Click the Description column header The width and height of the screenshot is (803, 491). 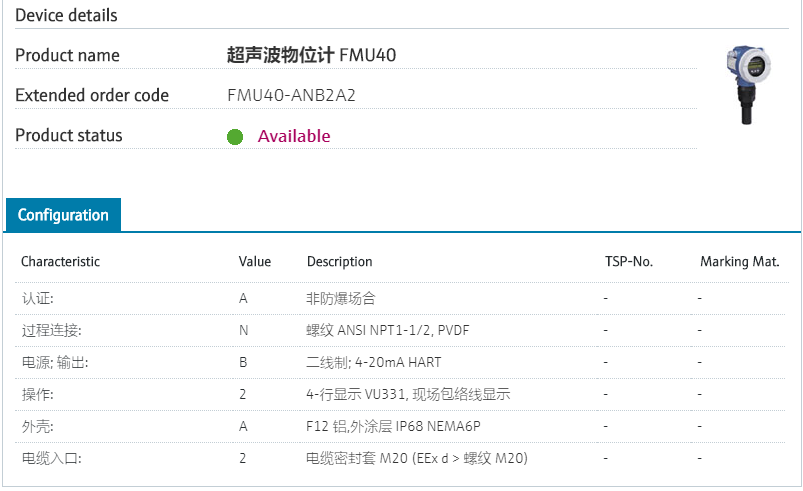[339, 262]
